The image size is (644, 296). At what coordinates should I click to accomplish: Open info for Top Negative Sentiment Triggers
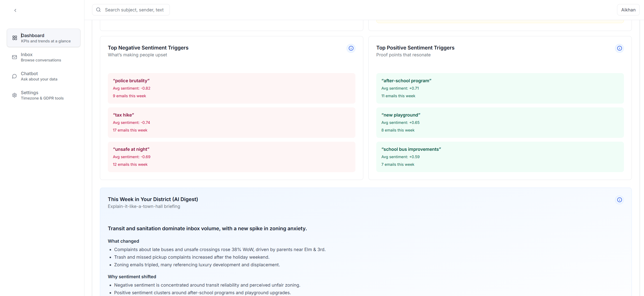tap(351, 48)
